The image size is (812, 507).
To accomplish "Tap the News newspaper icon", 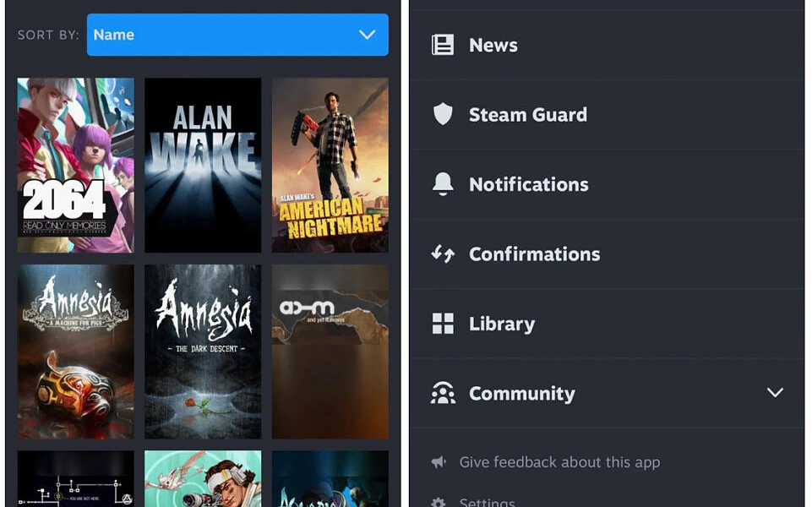I will (x=443, y=45).
